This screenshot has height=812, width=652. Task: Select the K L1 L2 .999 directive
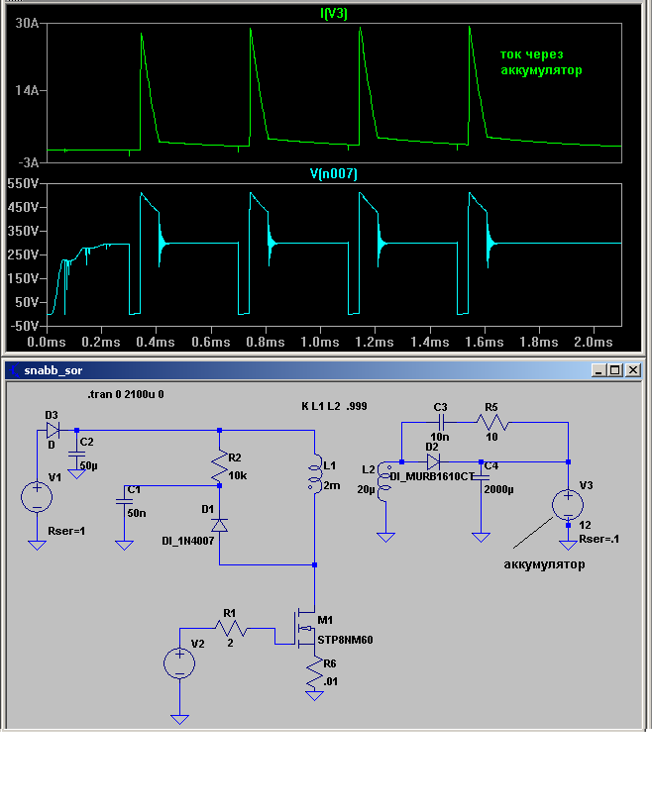click(x=334, y=406)
